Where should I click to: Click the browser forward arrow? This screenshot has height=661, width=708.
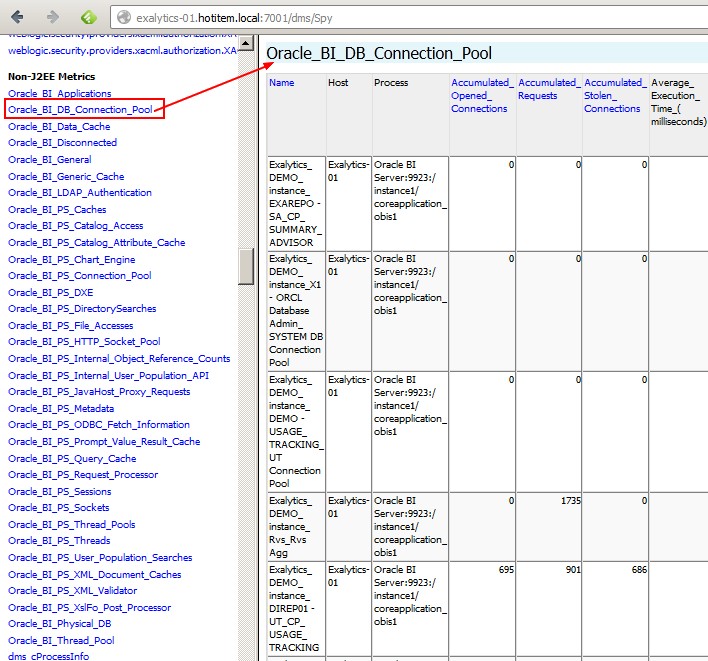coord(53,17)
